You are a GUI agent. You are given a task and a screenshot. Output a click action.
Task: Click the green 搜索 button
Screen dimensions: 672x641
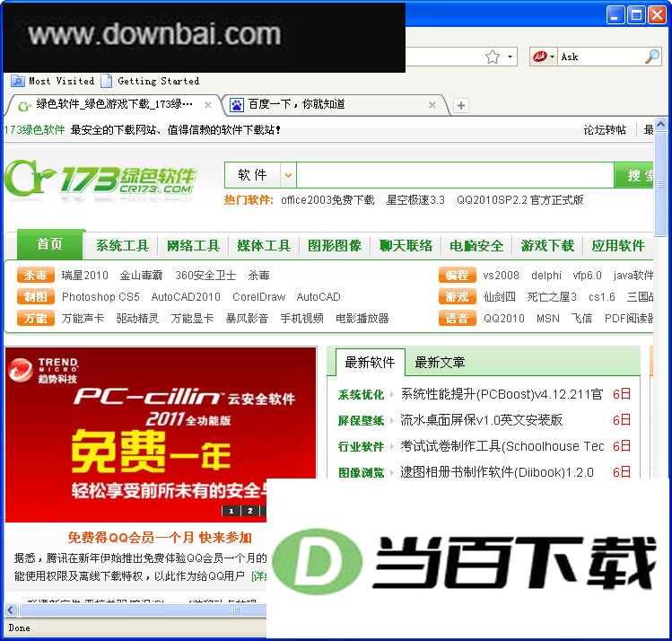coord(634,175)
